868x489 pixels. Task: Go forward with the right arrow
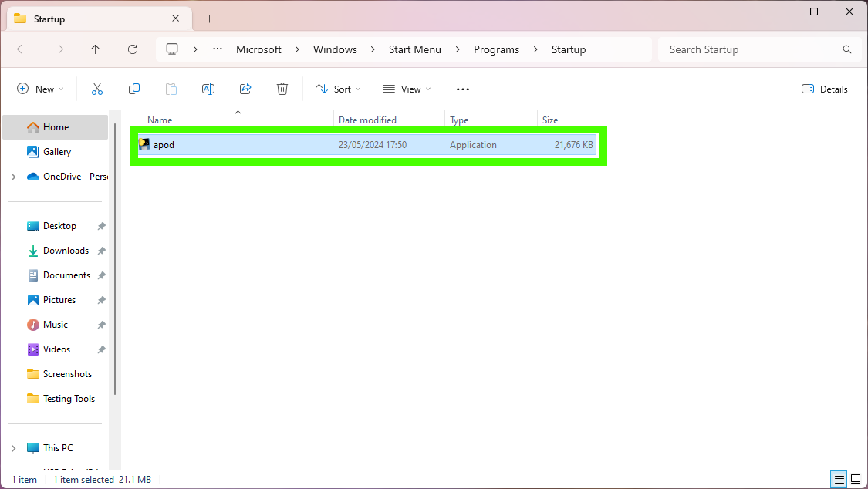tap(59, 49)
